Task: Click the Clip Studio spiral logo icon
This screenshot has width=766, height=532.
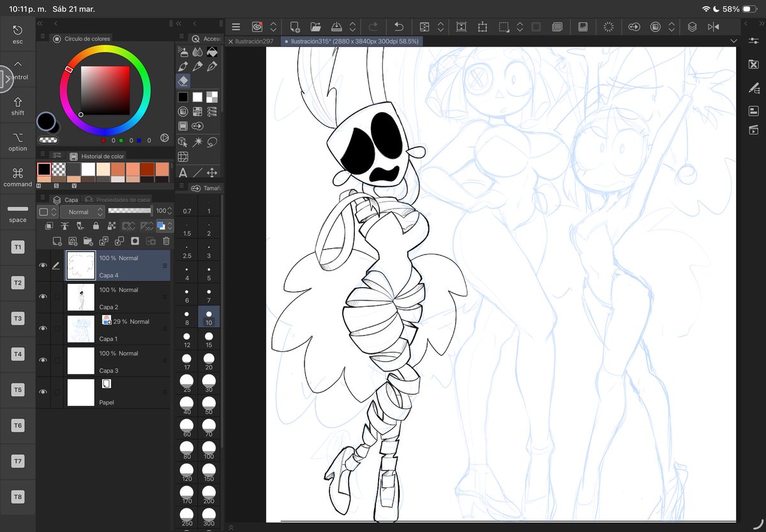Action: (257, 27)
